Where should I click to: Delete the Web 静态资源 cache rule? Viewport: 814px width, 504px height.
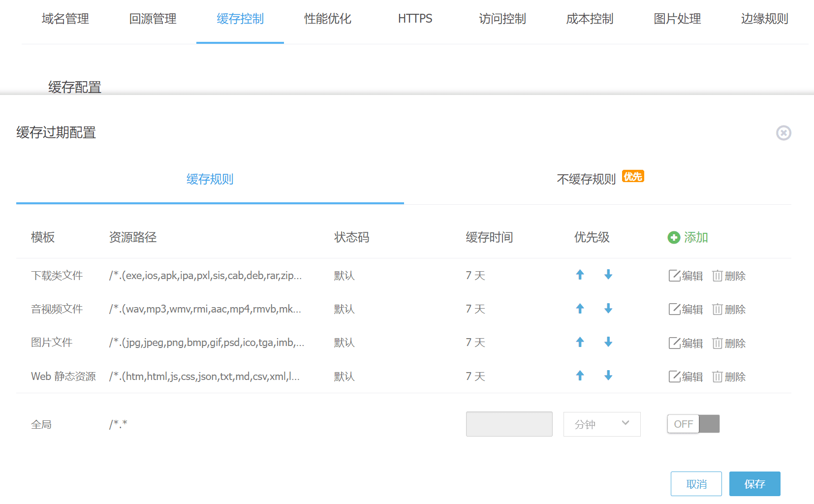729,377
